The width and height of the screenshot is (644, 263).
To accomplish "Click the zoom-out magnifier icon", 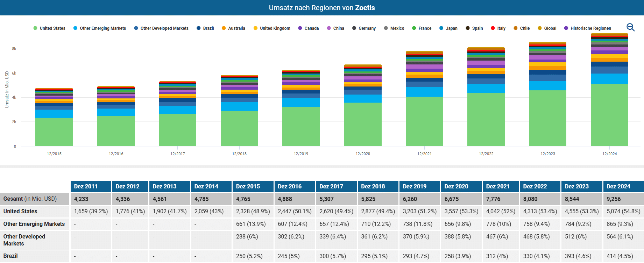I will (630, 27).
